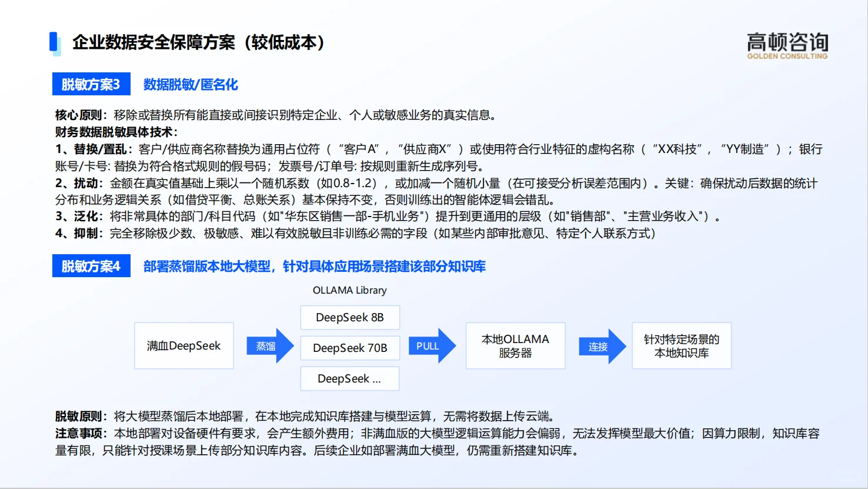Click the DeepSeek ... box
Image resolution: width=868 pixels, height=489 pixels.
[350, 378]
